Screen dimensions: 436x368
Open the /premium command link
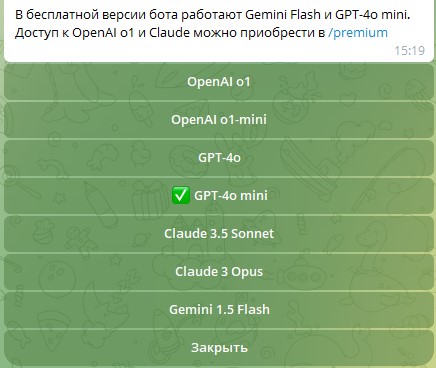[x=358, y=33]
